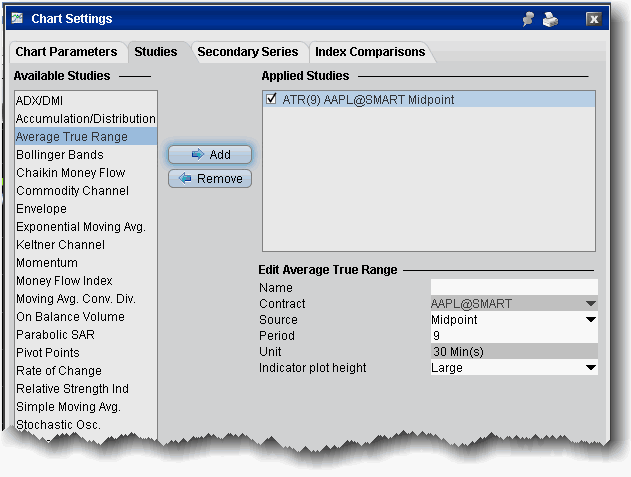The image size is (631, 477).
Task: Open the Secondary Series tab
Action: click(247, 52)
